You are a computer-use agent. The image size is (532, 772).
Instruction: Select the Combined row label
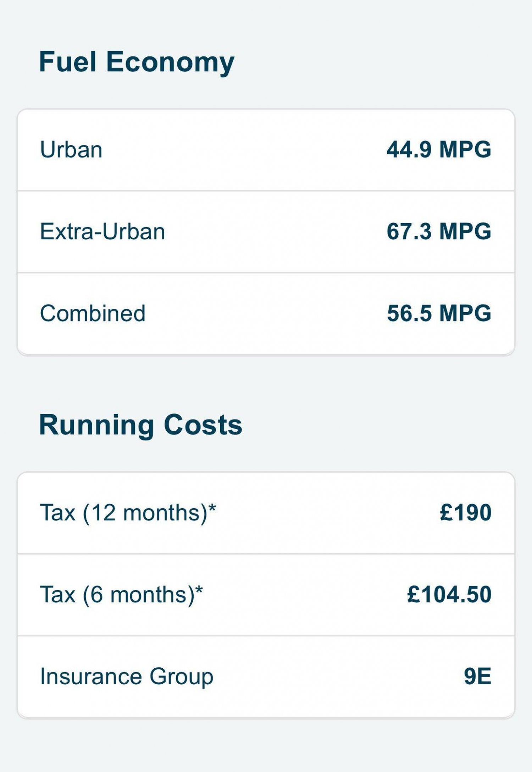point(93,313)
